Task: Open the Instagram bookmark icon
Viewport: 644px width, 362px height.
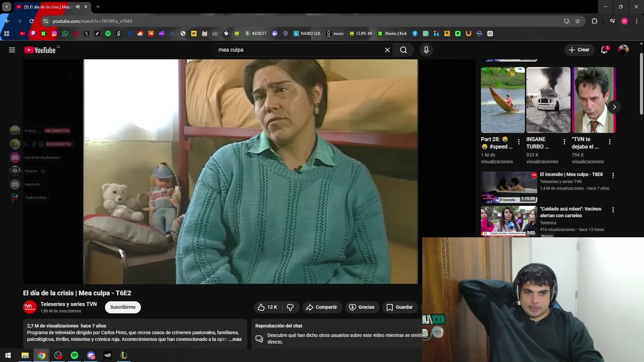Action: [54, 34]
